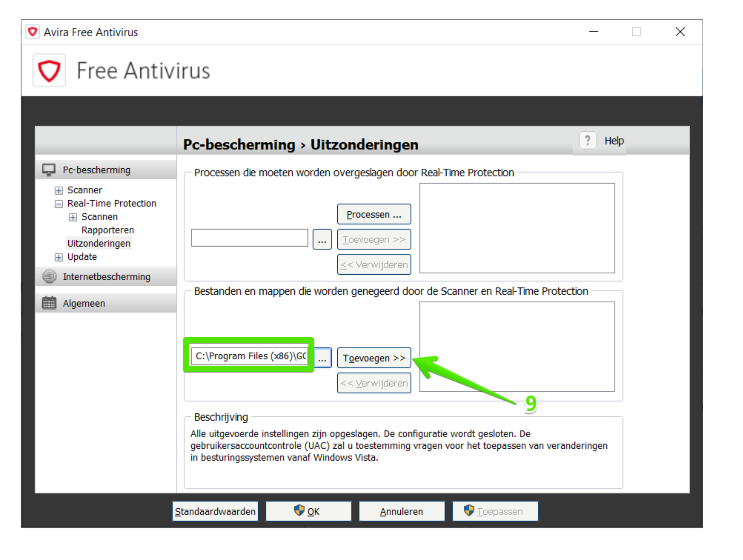Click the UAC shield on Toepassen button
This screenshot has width=743, height=560.
pyautogui.click(x=469, y=510)
